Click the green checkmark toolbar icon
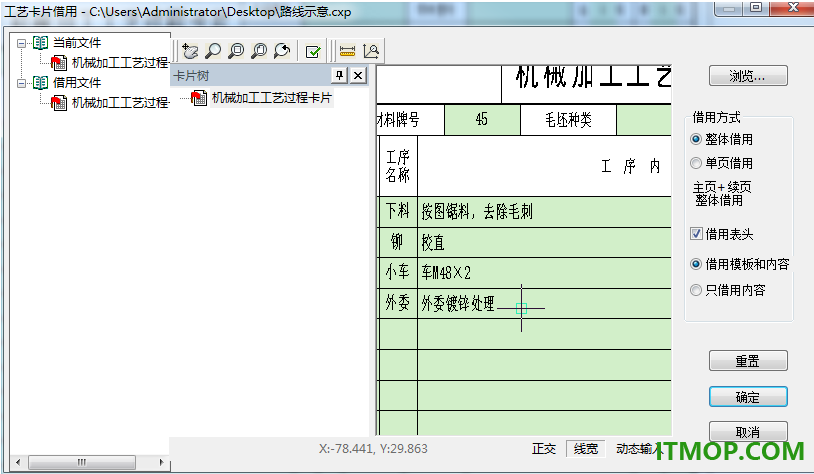Image resolution: width=814 pixels, height=474 pixels. [x=313, y=51]
